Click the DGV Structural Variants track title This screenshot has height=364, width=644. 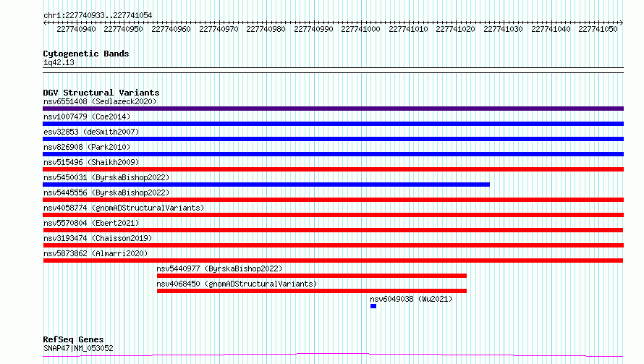pyautogui.click(x=101, y=93)
